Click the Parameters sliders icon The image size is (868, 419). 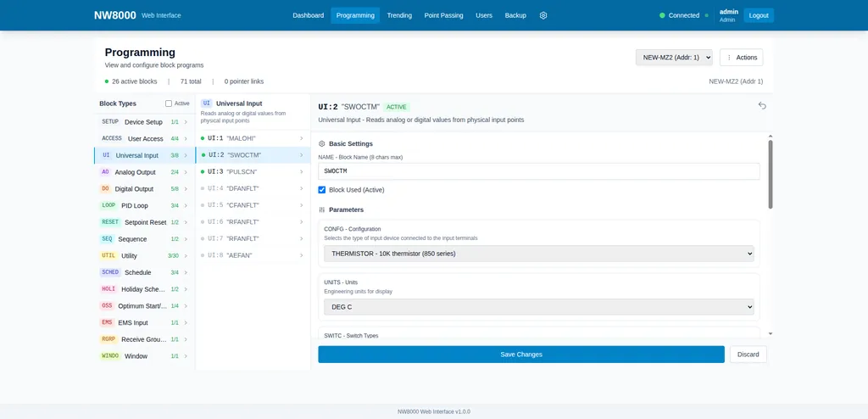(x=321, y=210)
